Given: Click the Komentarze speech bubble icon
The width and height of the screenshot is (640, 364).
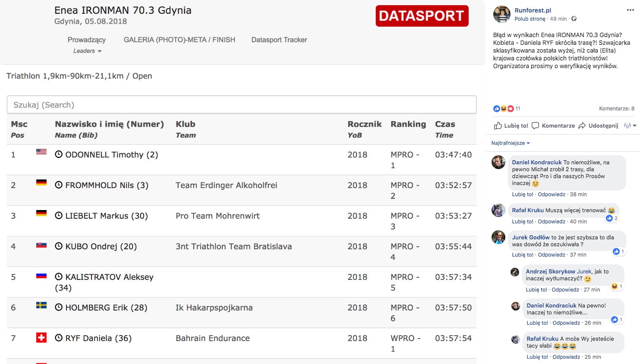Looking at the screenshot, I should [536, 126].
